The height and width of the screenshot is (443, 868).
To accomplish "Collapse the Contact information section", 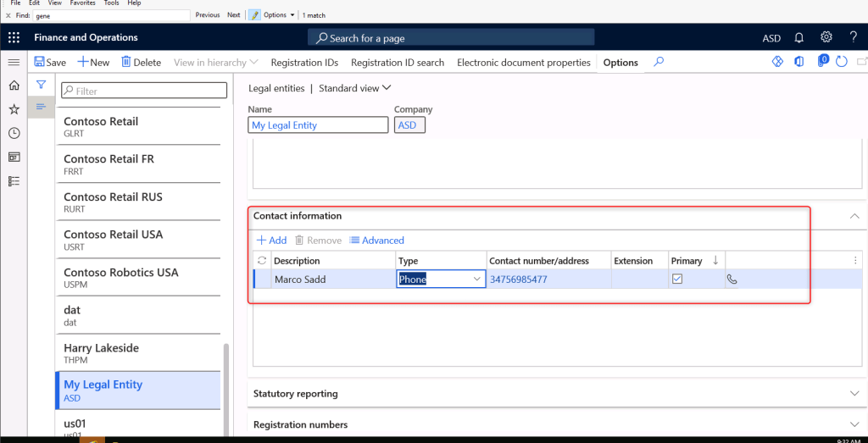I will coord(854,216).
